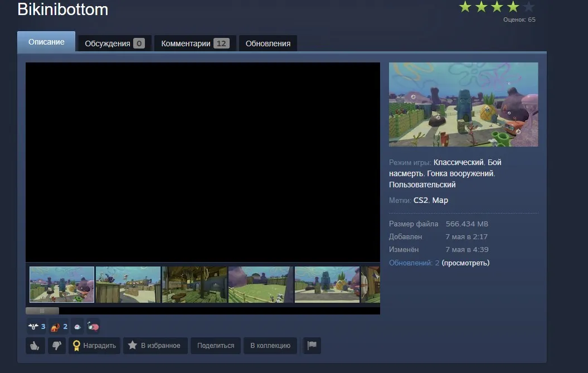
Task: Click the Bikinibottom title heading
Action: click(63, 9)
